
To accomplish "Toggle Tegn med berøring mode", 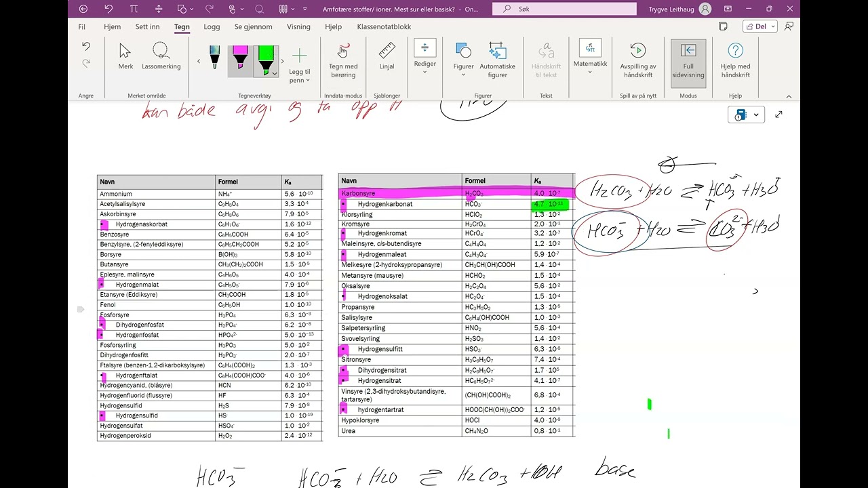I will pyautogui.click(x=343, y=60).
